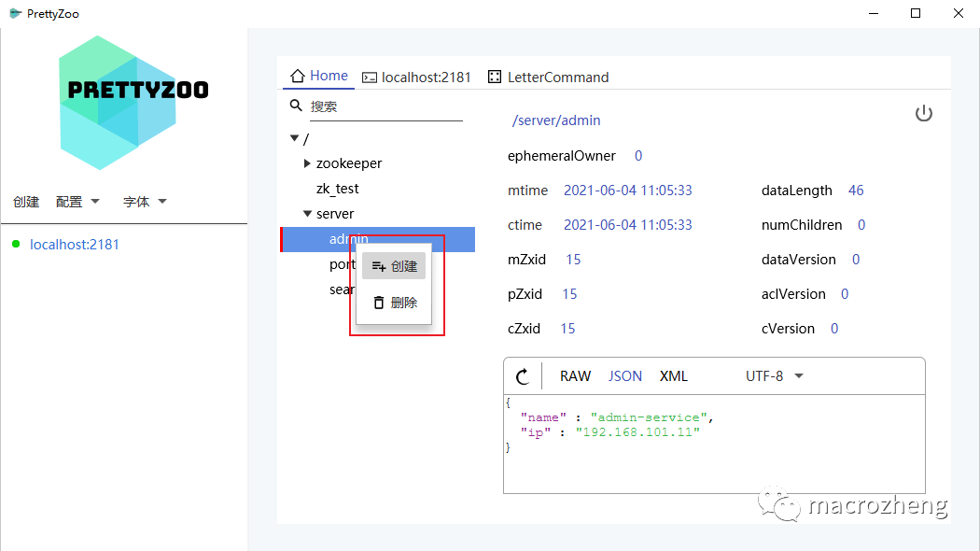Open the UTF-8 encoding dropdown

(x=774, y=376)
